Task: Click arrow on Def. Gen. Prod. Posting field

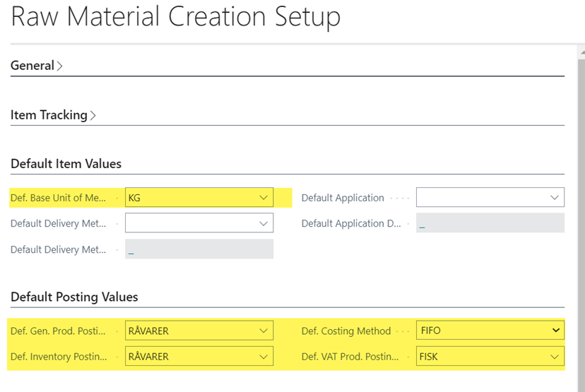Action: pos(264,331)
